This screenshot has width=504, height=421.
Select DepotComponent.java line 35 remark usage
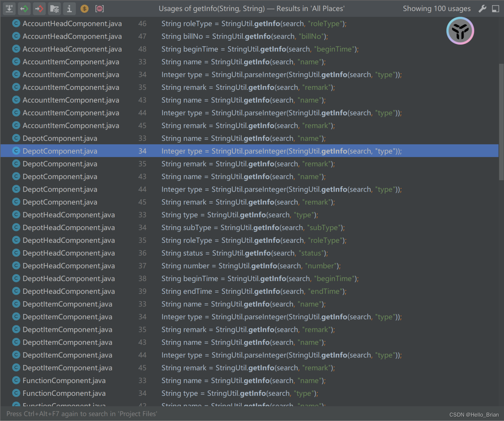click(249, 164)
